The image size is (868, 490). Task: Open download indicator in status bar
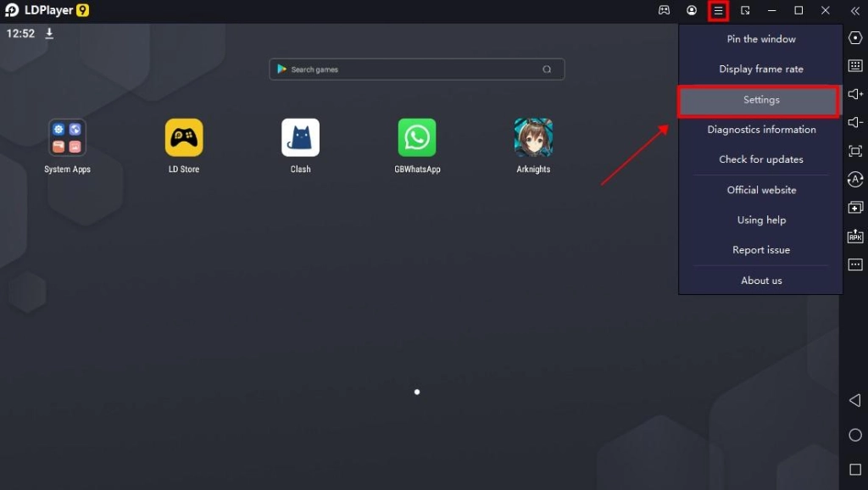click(x=49, y=33)
